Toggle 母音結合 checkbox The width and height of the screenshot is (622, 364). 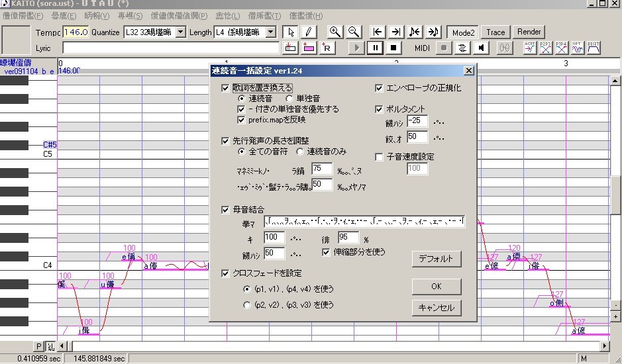click(225, 210)
